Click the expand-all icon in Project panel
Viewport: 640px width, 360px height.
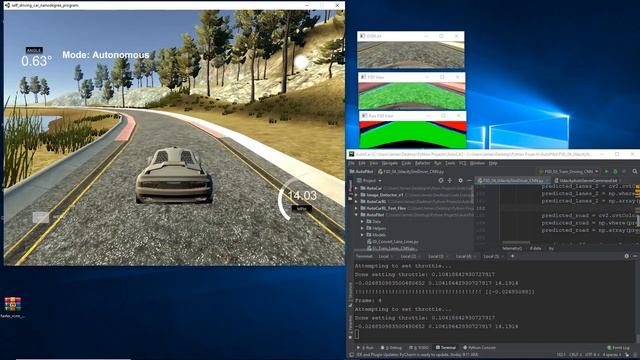click(x=450, y=180)
